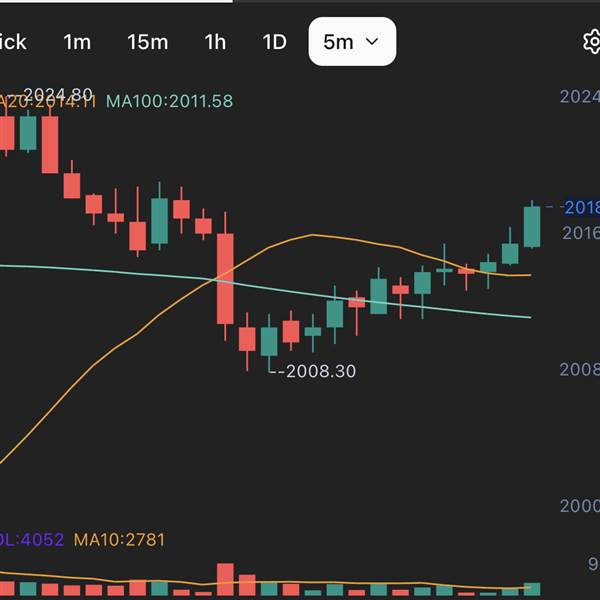
Task: Click the lowest green candle near 2008.30
Action: [x=268, y=341]
